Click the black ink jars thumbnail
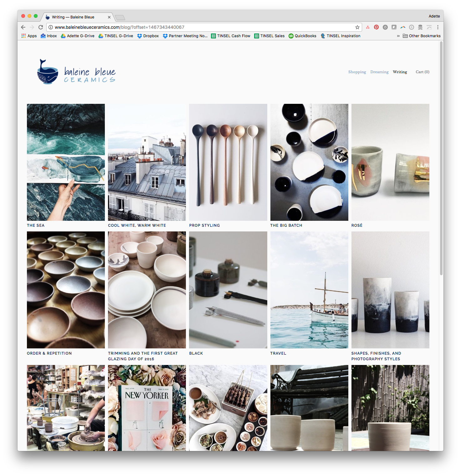The image size is (461, 476). (228, 290)
